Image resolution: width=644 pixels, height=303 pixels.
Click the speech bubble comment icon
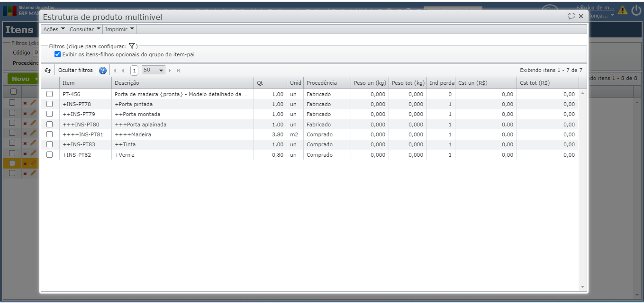coord(571,16)
